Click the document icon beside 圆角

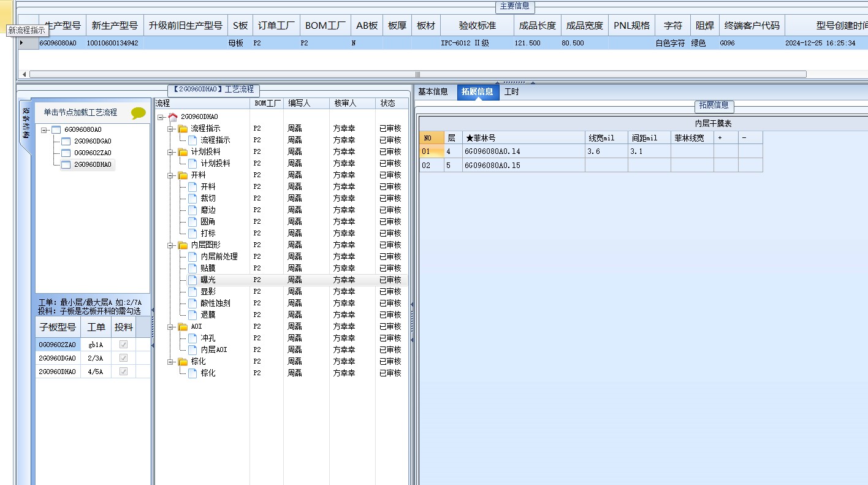coord(192,221)
